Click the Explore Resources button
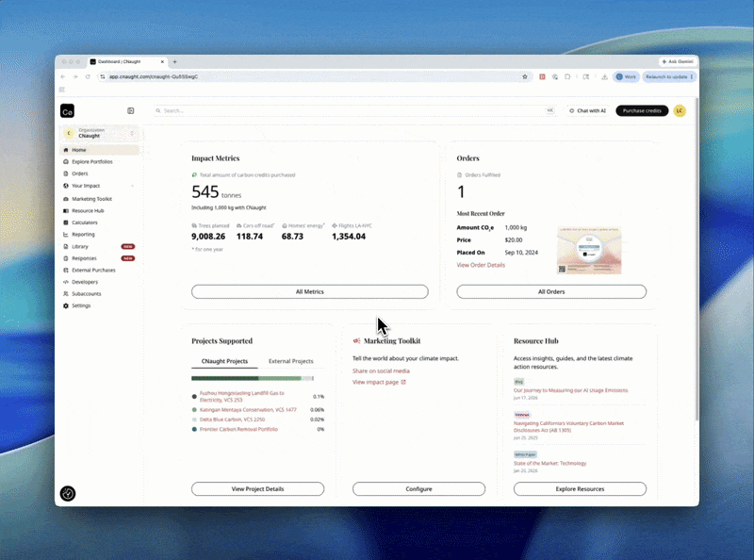Image resolution: width=754 pixels, height=560 pixels. pyautogui.click(x=580, y=488)
